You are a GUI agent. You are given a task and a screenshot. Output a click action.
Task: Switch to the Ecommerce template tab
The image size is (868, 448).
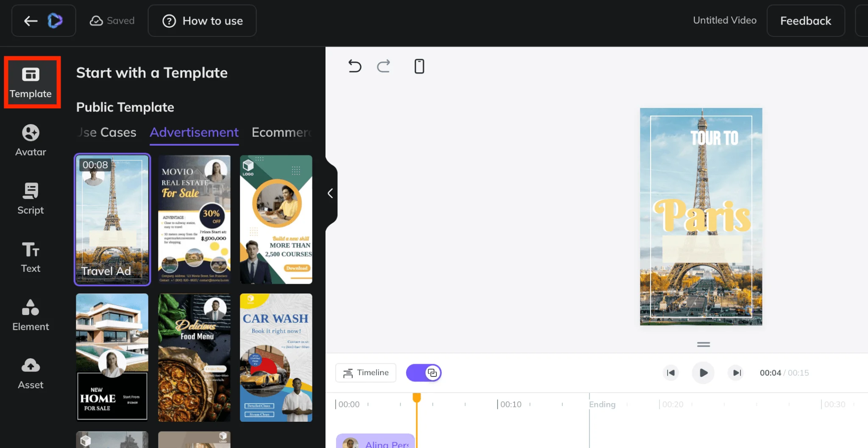[281, 133]
